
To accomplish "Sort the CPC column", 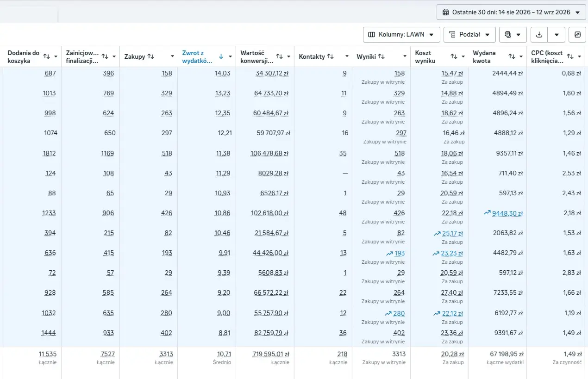I will [x=570, y=56].
